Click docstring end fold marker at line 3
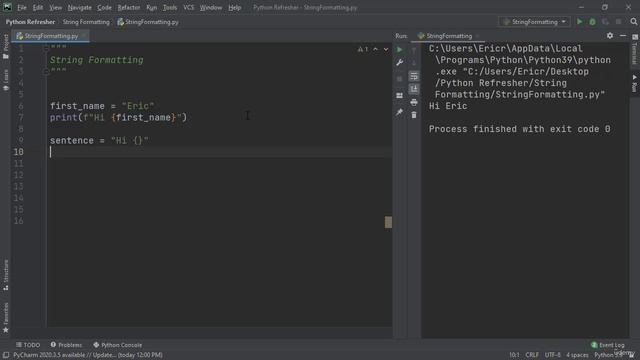This screenshot has height=360, width=640. coord(46,72)
